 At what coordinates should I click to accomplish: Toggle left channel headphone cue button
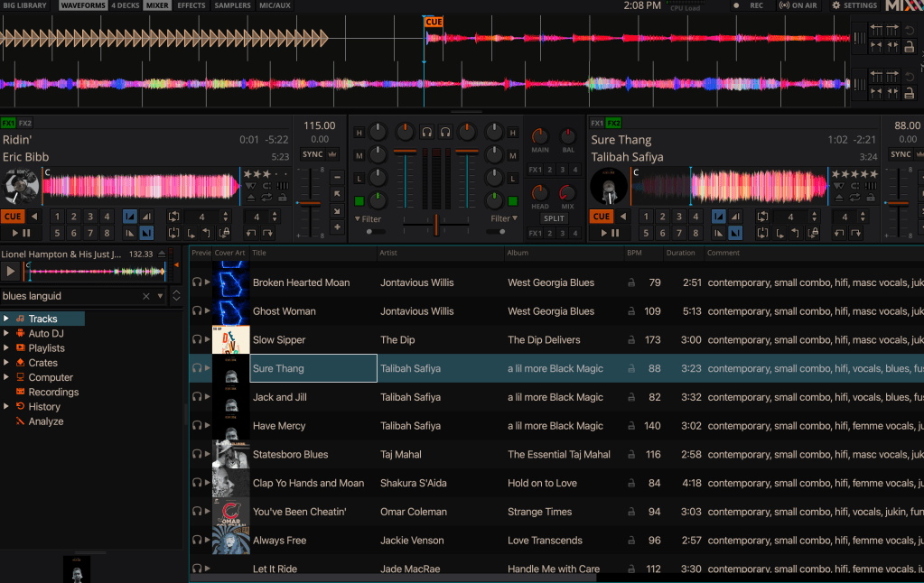pos(426,133)
